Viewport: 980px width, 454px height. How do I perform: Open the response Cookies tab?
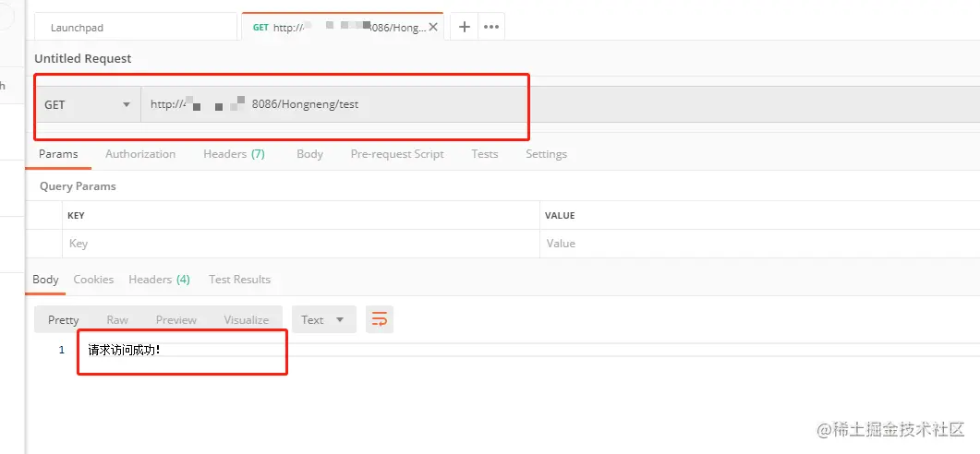coord(93,280)
